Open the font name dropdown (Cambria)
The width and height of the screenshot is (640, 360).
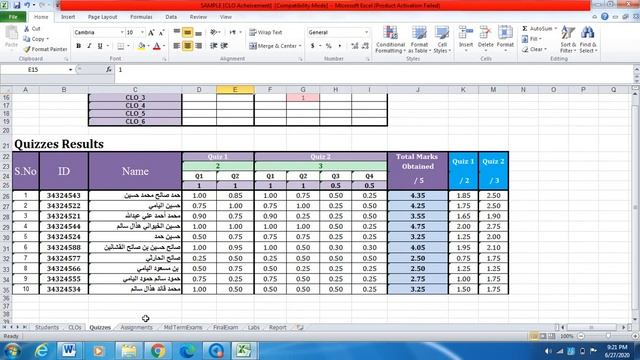(x=122, y=32)
